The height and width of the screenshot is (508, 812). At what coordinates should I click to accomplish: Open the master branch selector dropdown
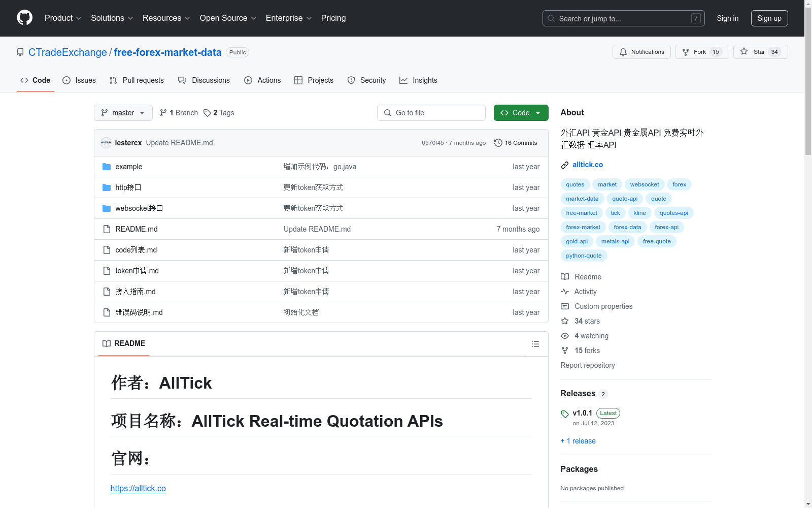click(x=123, y=113)
